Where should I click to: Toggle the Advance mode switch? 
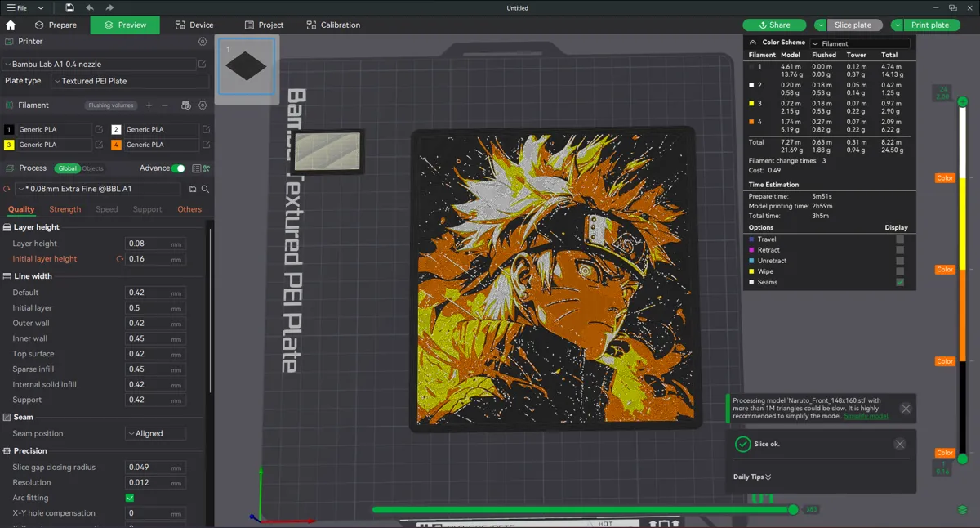tap(178, 168)
